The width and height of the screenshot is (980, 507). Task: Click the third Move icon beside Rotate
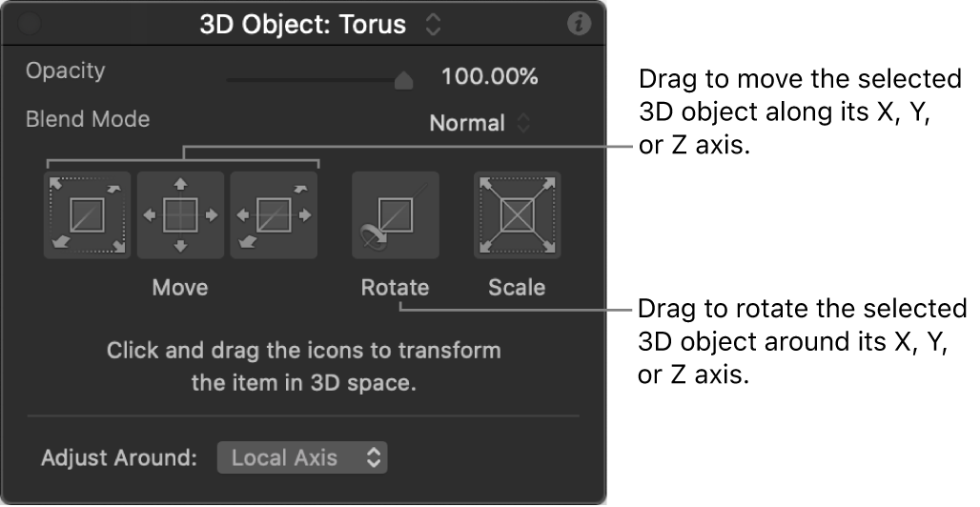[274, 215]
